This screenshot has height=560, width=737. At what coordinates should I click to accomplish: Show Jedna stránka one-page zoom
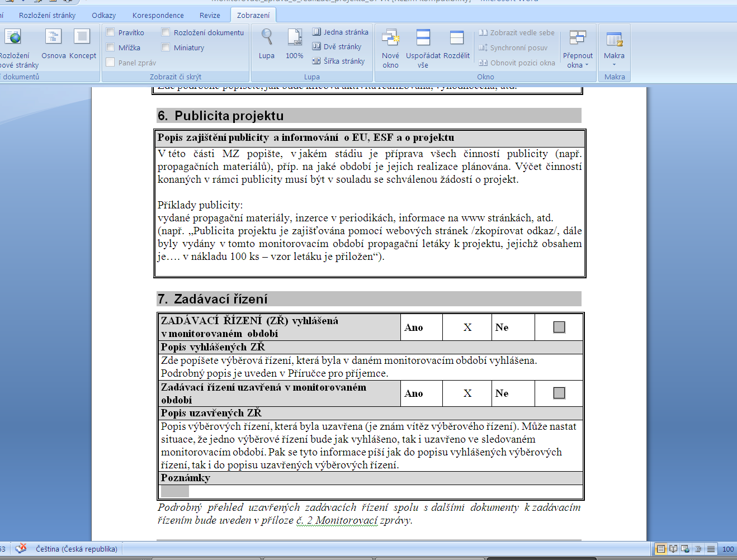click(340, 32)
